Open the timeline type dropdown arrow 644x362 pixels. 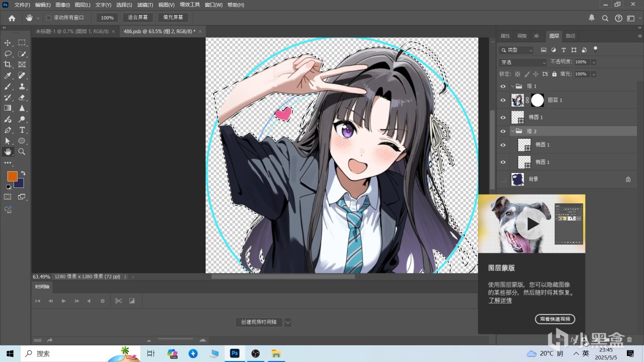click(x=287, y=322)
